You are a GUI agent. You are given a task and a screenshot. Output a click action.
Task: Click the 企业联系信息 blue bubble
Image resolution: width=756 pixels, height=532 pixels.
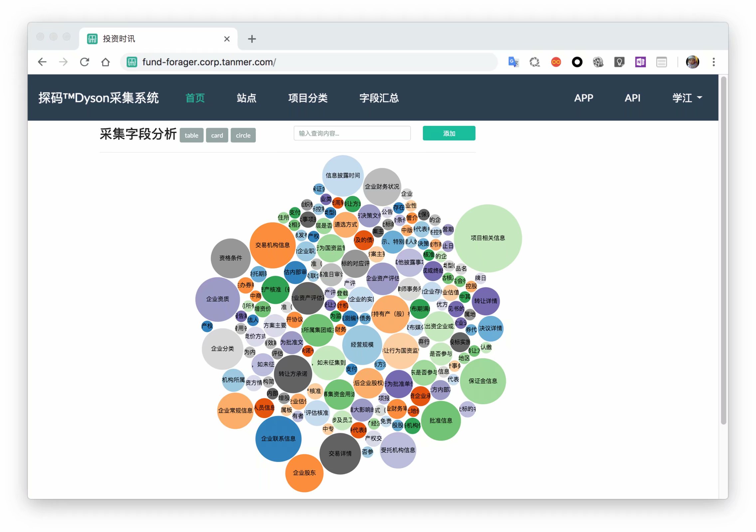tap(279, 439)
